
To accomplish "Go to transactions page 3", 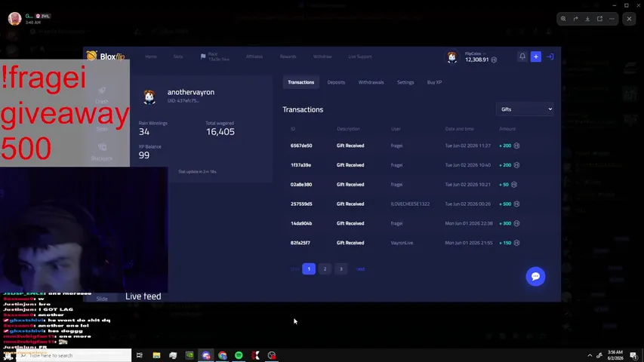I will 341,268.
